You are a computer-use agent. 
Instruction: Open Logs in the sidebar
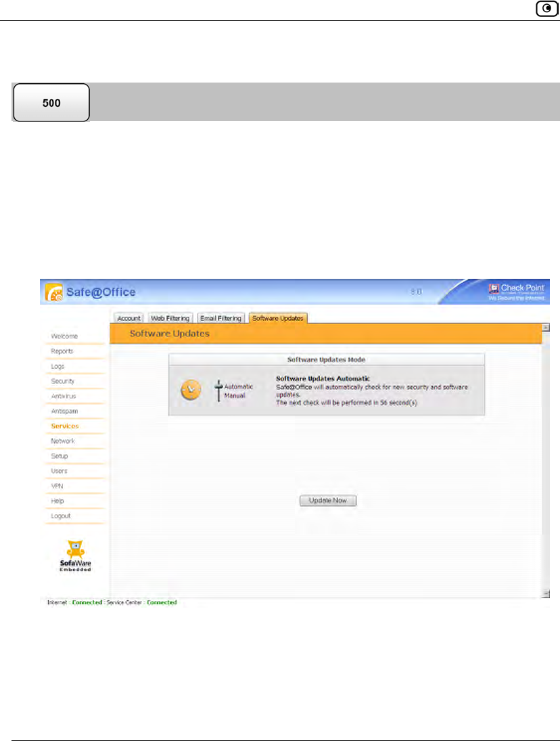pyautogui.click(x=57, y=366)
